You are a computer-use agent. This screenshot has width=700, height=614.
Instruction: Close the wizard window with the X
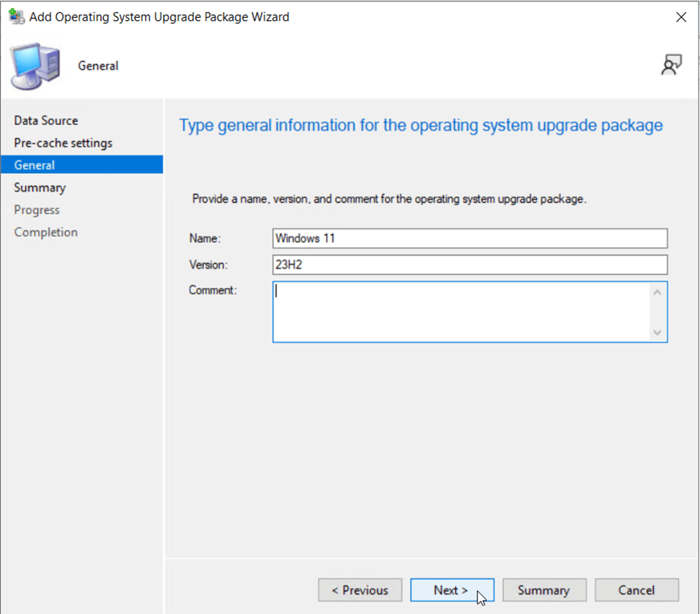681,17
